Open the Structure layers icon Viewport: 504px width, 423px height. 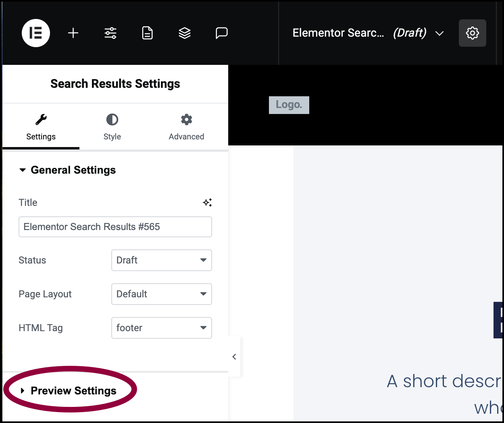pos(185,33)
